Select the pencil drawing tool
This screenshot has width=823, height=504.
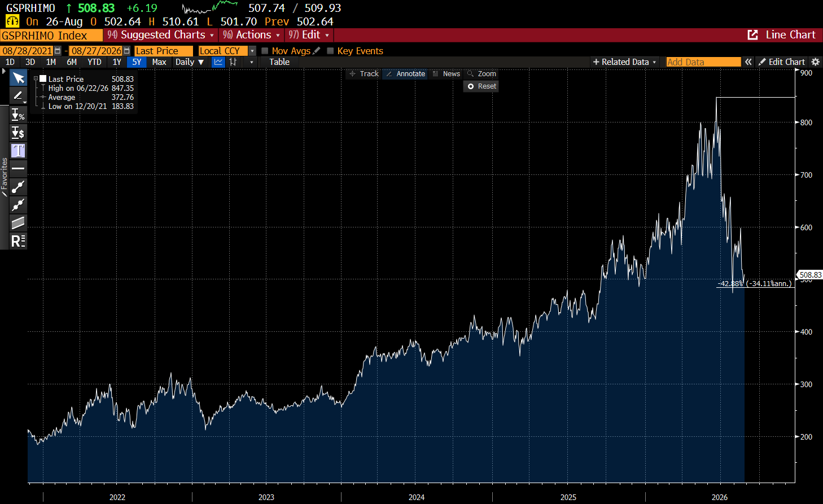point(17,95)
